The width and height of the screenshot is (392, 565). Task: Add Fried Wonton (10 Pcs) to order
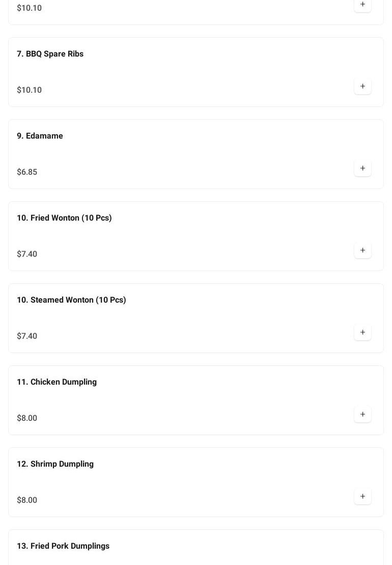362,251
